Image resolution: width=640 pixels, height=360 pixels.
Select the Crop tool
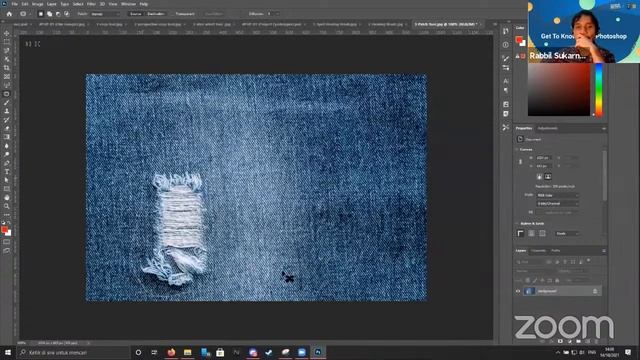click(7, 68)
